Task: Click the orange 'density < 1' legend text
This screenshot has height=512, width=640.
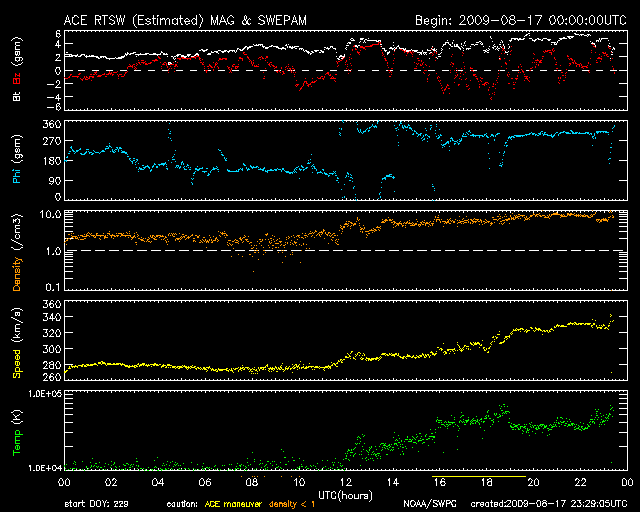Action: [x=292, y=504]
